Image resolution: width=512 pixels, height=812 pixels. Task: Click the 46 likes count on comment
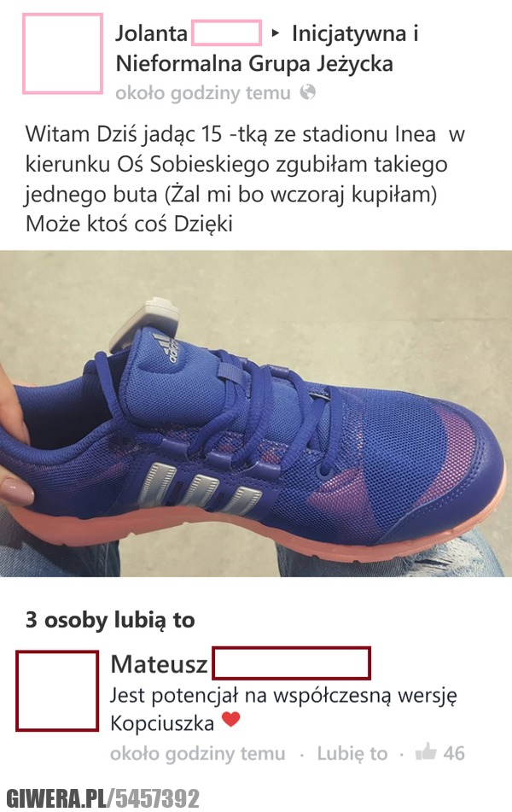(454, 753)
